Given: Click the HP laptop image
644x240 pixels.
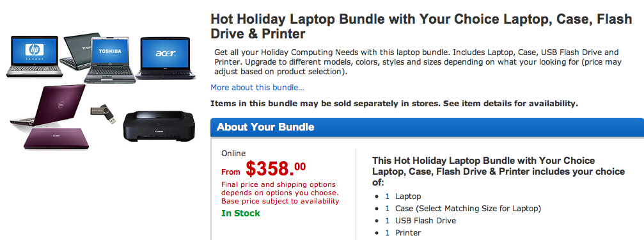Looking at the screenshot, I should click(35, 56).
